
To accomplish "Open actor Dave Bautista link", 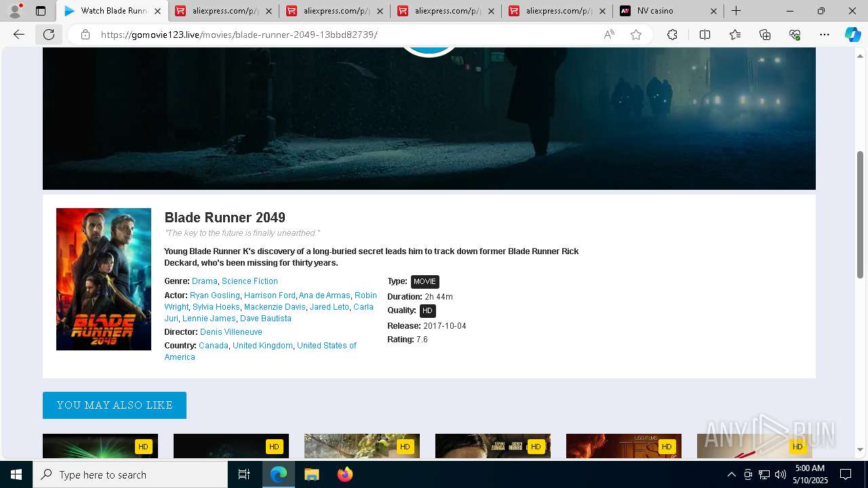I will 266,319.
